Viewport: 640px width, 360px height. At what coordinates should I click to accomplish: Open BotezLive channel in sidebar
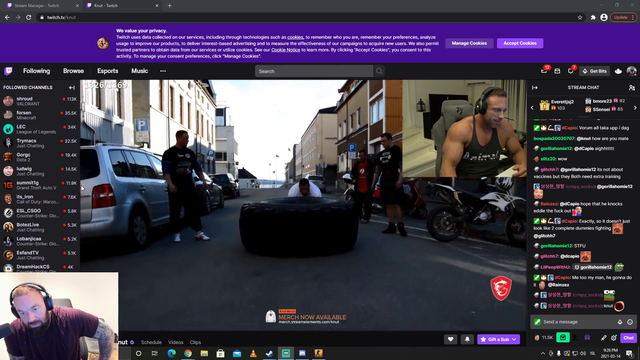click(40, 227)
